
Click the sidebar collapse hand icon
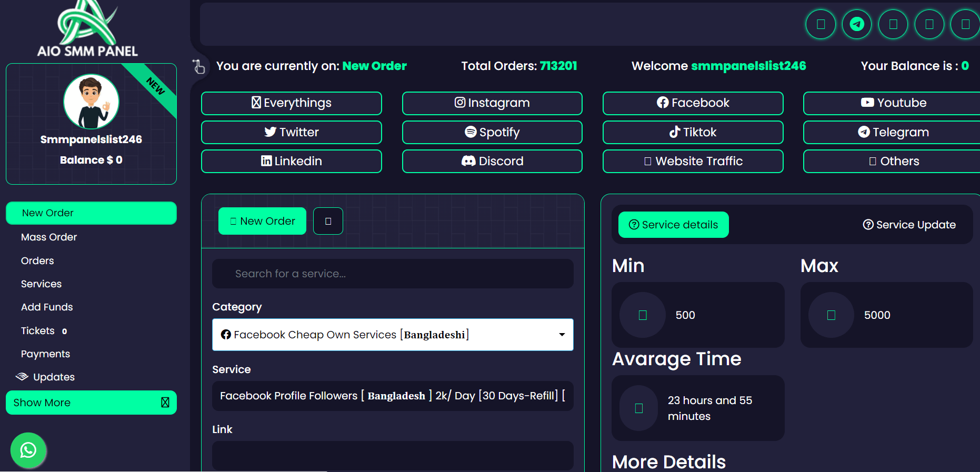(x=199, y=67)
